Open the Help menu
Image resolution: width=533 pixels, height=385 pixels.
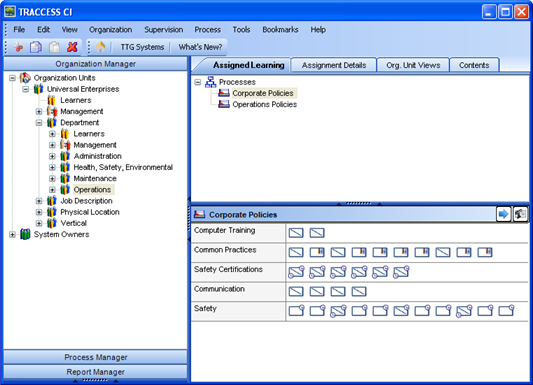tap(318, 30)
